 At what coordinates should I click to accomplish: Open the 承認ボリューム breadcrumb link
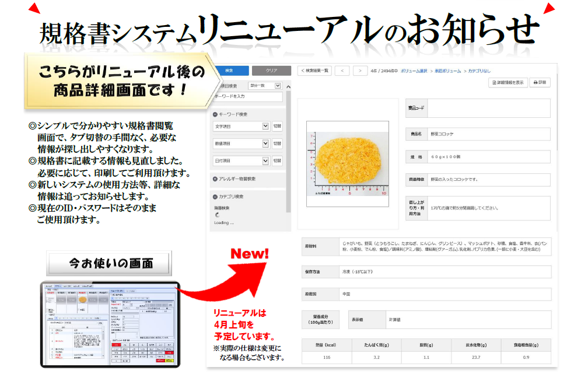[x=448, y=71]
